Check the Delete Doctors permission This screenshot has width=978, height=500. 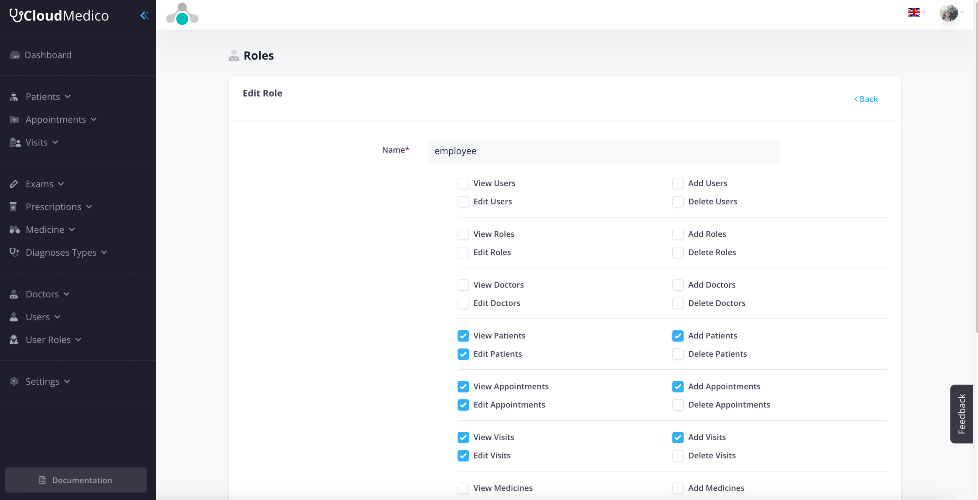[677, 303]
